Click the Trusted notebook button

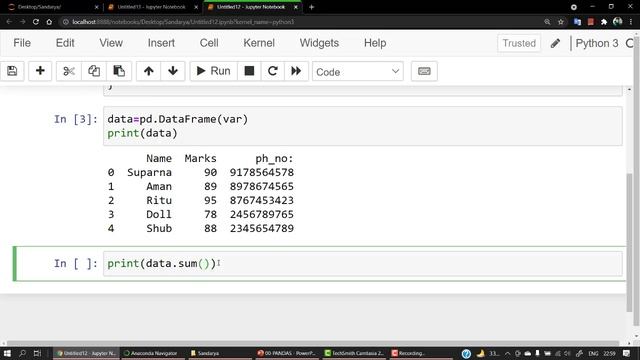click(x=519, y=43)
